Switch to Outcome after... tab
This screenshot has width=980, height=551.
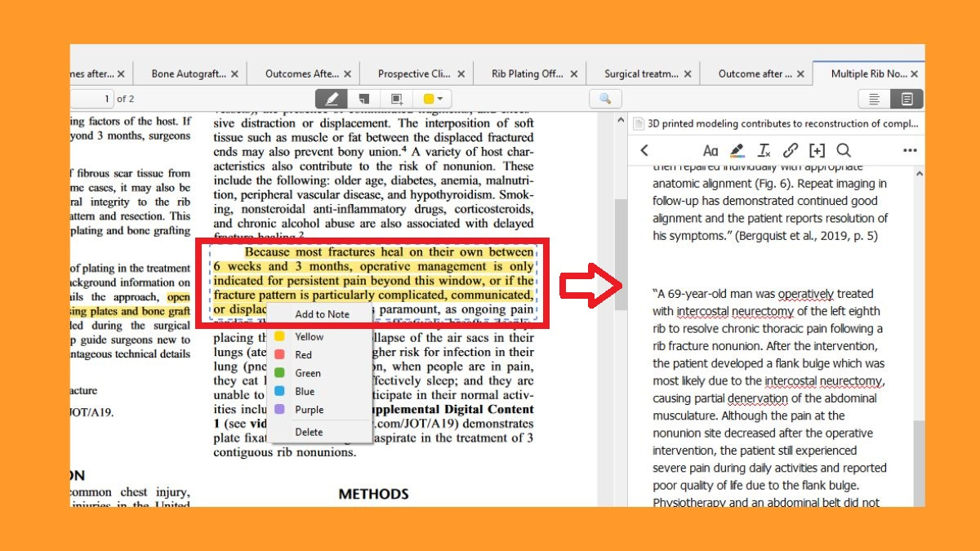[x=755, y=73]
